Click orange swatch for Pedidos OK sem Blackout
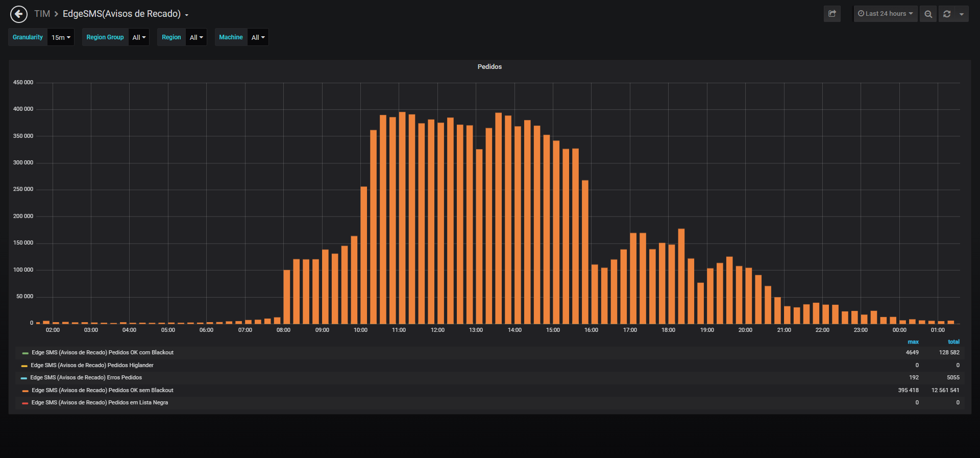980x458 pixels. (25, 391)
